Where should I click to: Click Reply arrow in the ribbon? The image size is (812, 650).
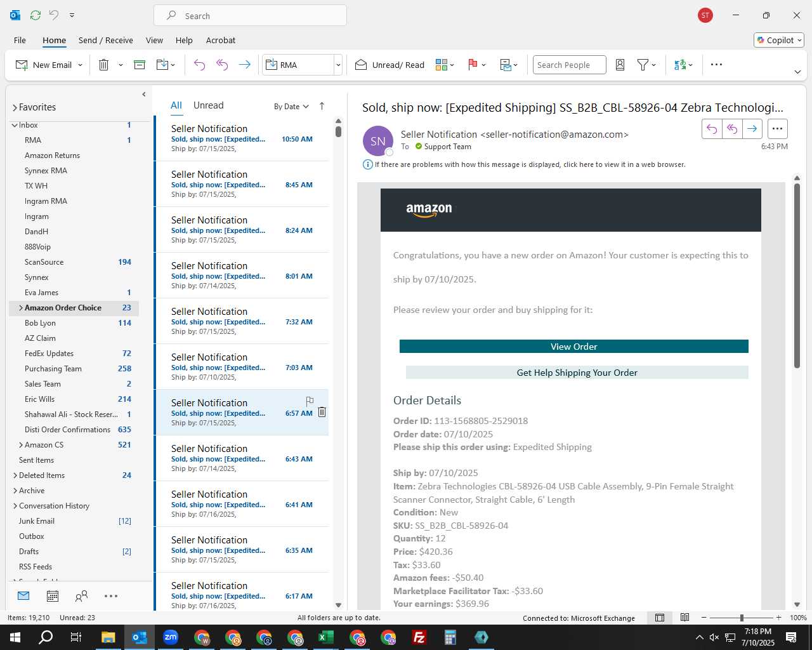coord(199,65)
